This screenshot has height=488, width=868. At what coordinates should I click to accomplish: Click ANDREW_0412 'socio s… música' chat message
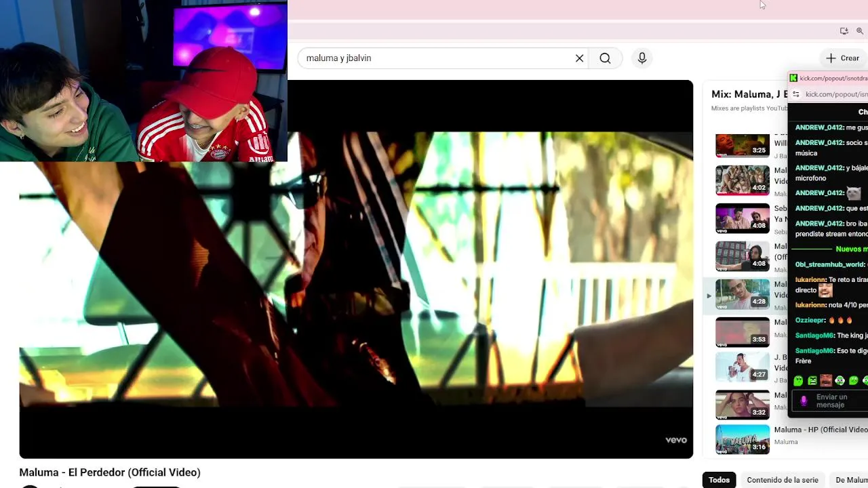pos(831,148)
